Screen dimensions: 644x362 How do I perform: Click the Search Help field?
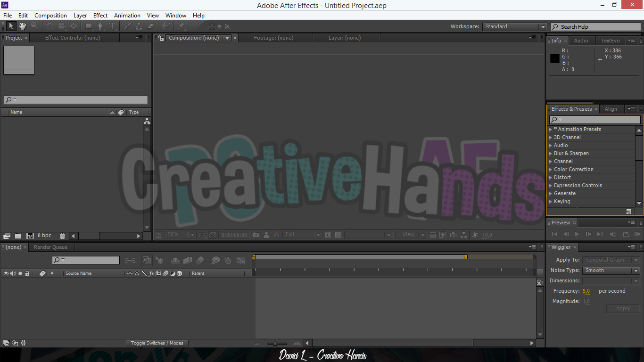(x=596, y=27)
